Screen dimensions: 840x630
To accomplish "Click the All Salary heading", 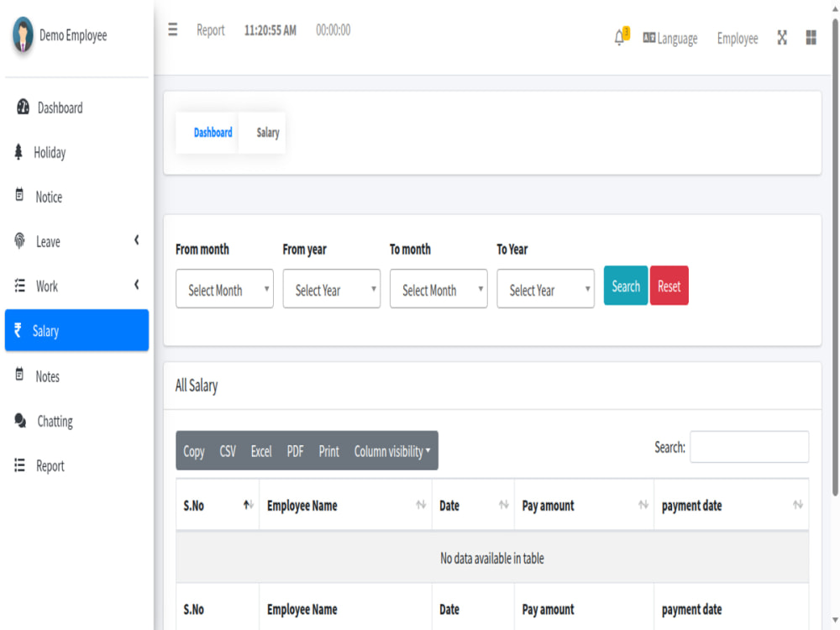I will click(x=197, y=386).
